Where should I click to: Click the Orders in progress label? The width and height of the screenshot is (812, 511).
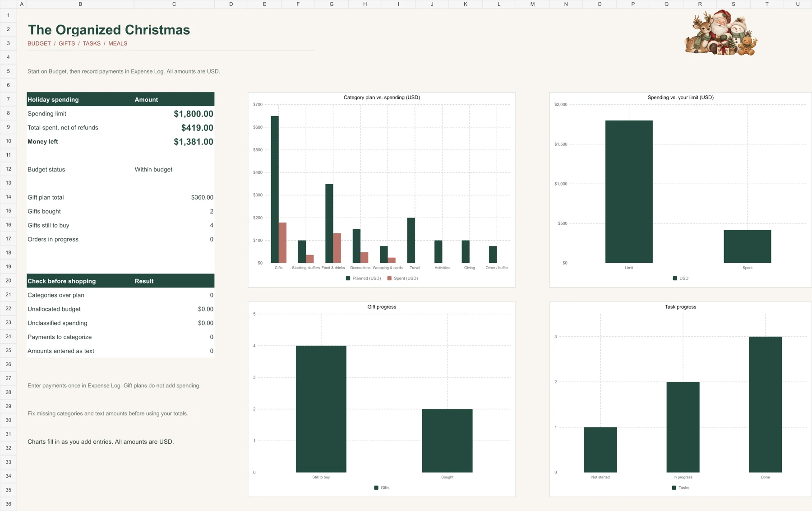coord(53,240)
